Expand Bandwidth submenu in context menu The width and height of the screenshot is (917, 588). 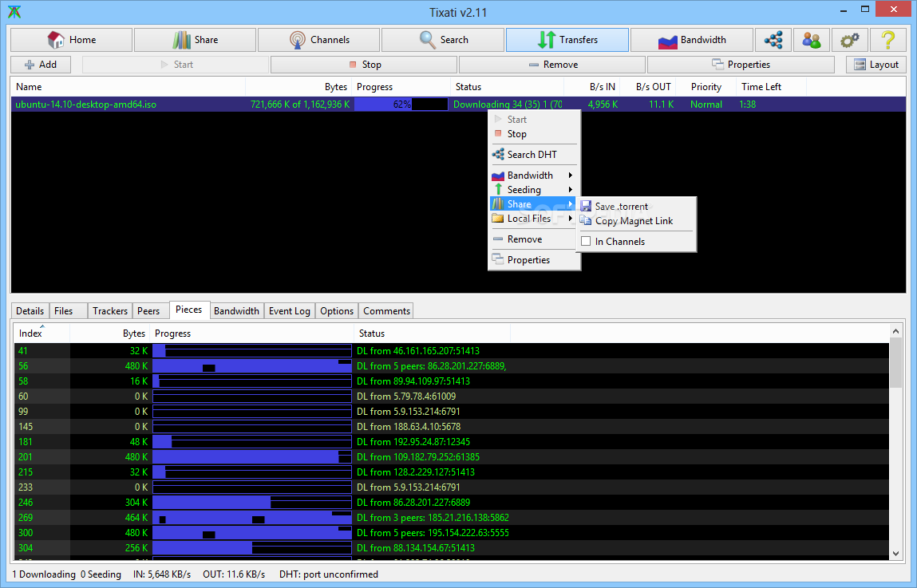(x=534, y=176)
